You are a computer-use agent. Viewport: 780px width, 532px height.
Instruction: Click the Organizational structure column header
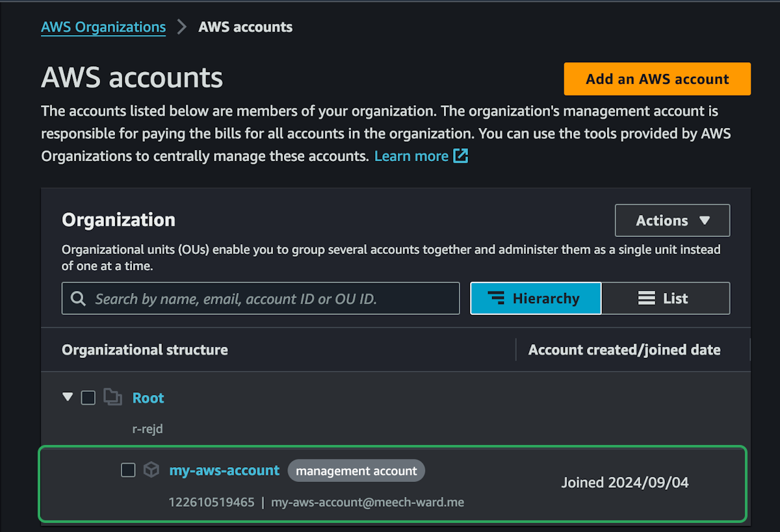click(145, 350)
